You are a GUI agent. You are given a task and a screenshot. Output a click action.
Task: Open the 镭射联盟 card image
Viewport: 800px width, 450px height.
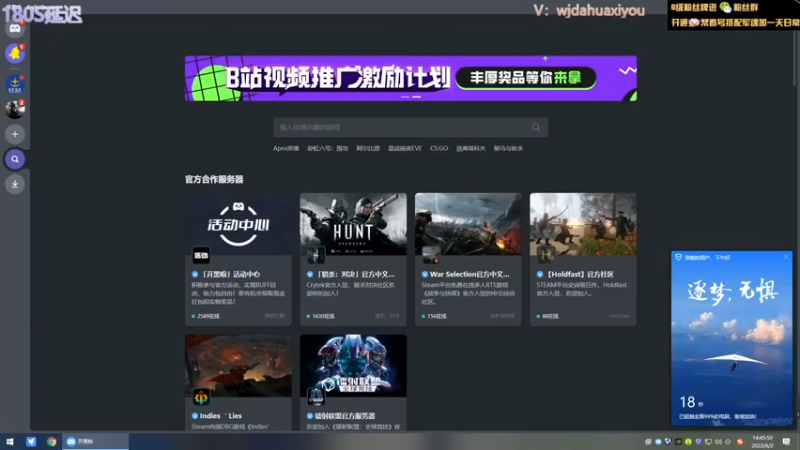point(353,365)
